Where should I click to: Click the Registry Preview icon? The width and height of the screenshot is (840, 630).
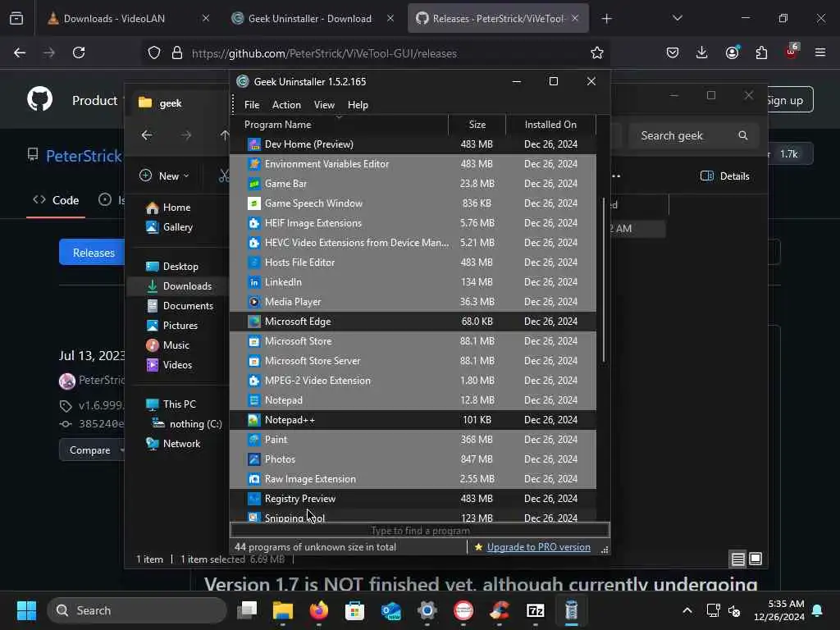(x=254, y=499)
